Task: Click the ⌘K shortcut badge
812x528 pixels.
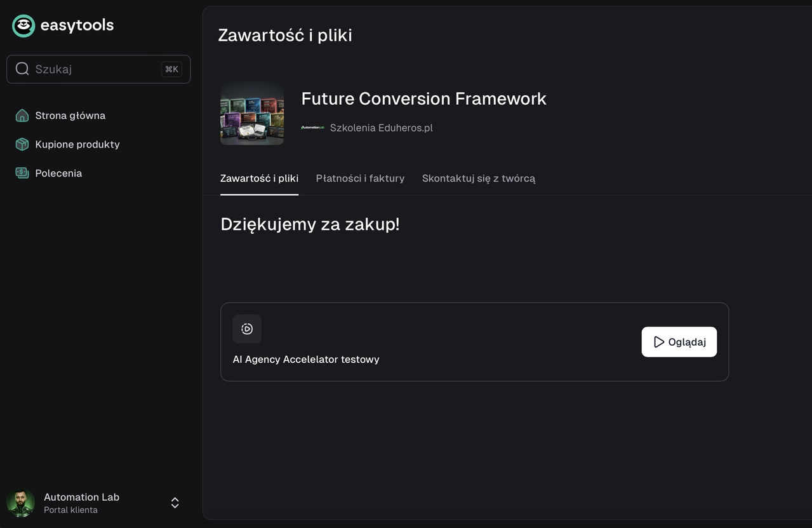Action: (171, 69)
